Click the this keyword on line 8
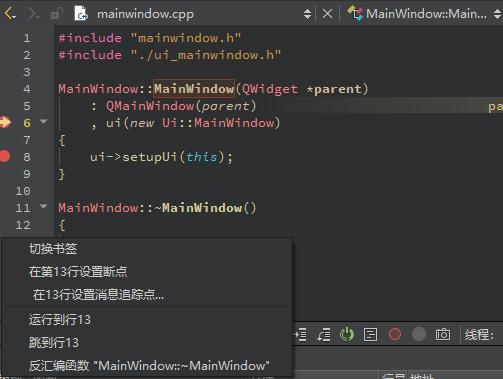 [201, 157]
